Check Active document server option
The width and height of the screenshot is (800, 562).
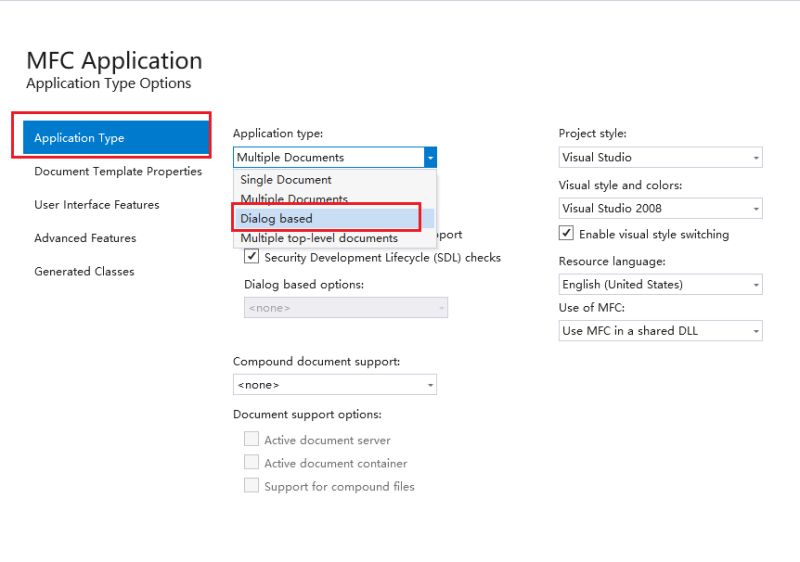(x=251, y=439)
